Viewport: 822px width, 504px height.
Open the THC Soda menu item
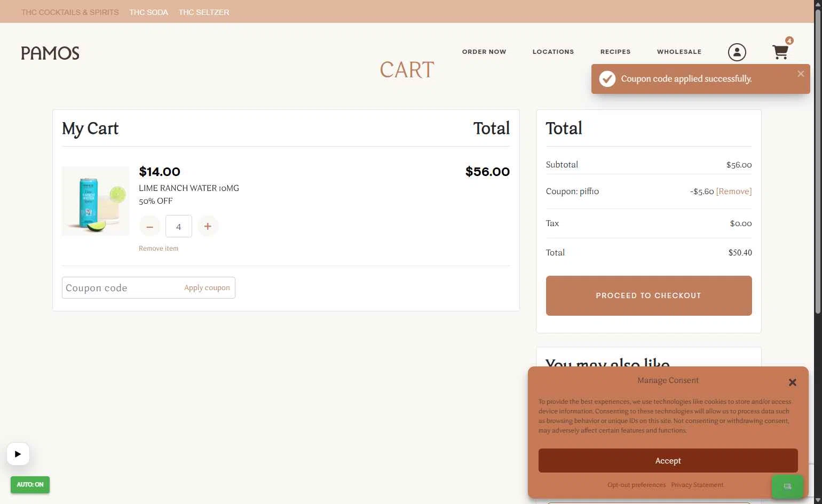(148, 12)
